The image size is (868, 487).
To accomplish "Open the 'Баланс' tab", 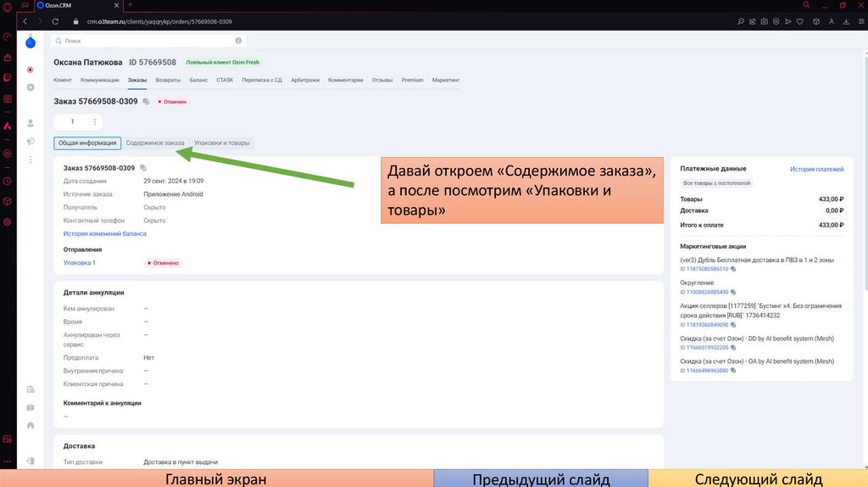I will (198, 80).
